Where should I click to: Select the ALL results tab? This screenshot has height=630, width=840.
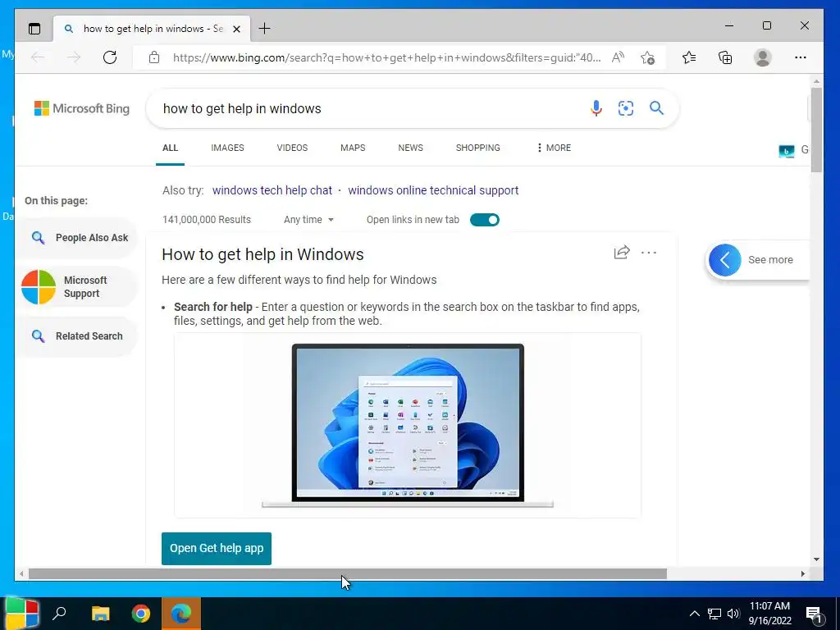pyautogui.click(x=171, y=148)
